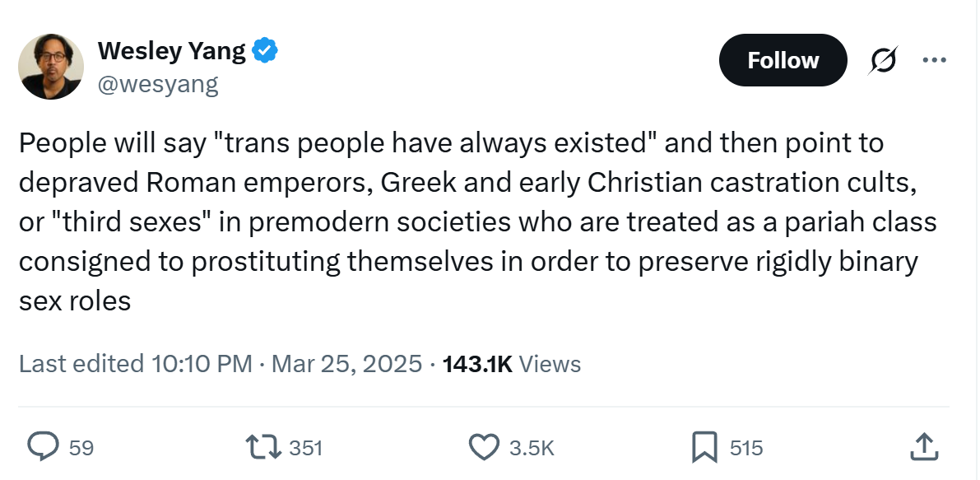Click the Wesley Yang display name
The height and width of the screenshot is (480, 980).
click(172, 50)
